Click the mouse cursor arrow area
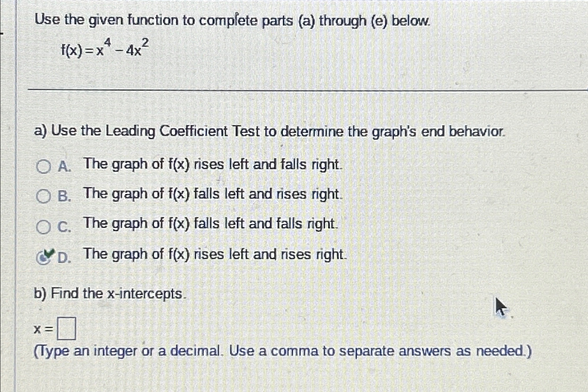The height and width of the screenshot is (392, 588). (x=501, y=305)
